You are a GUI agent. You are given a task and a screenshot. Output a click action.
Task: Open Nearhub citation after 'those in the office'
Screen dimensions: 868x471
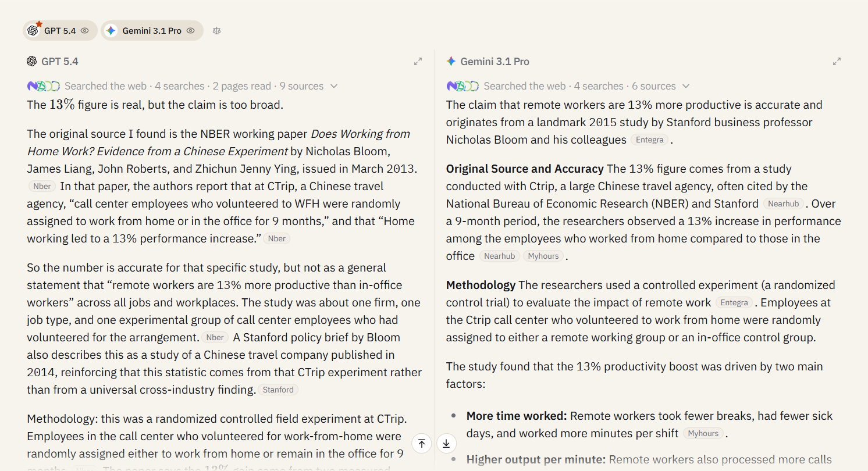(500, 256)
